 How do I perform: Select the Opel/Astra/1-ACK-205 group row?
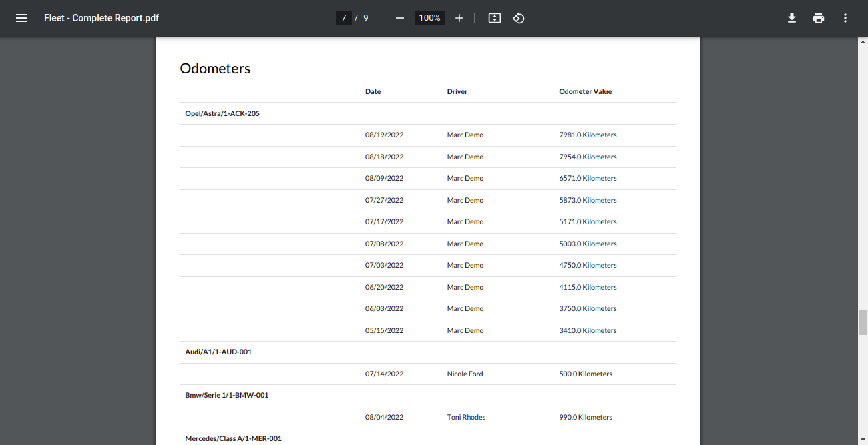[427, 113]
